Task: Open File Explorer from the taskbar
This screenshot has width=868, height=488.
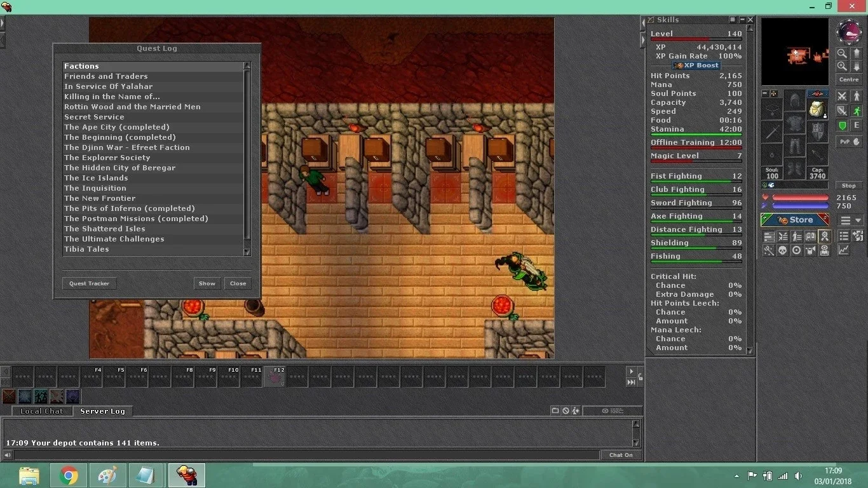Action: [29, 475]
